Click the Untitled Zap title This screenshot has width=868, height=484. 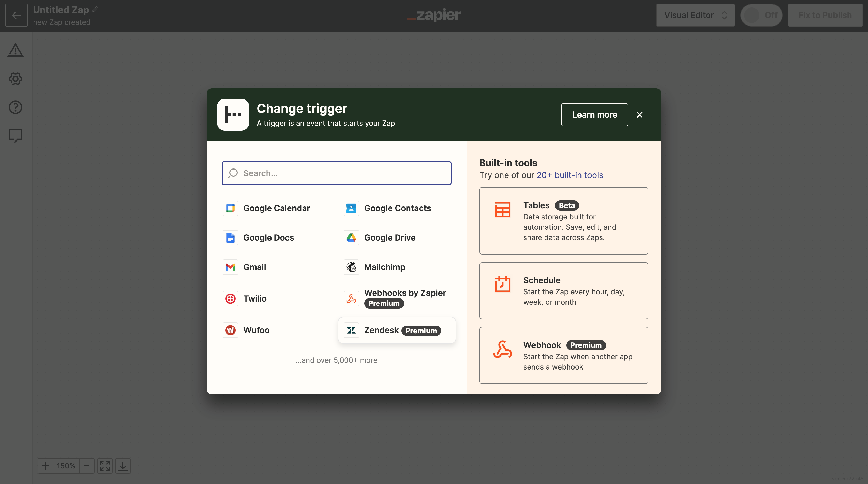61,10
